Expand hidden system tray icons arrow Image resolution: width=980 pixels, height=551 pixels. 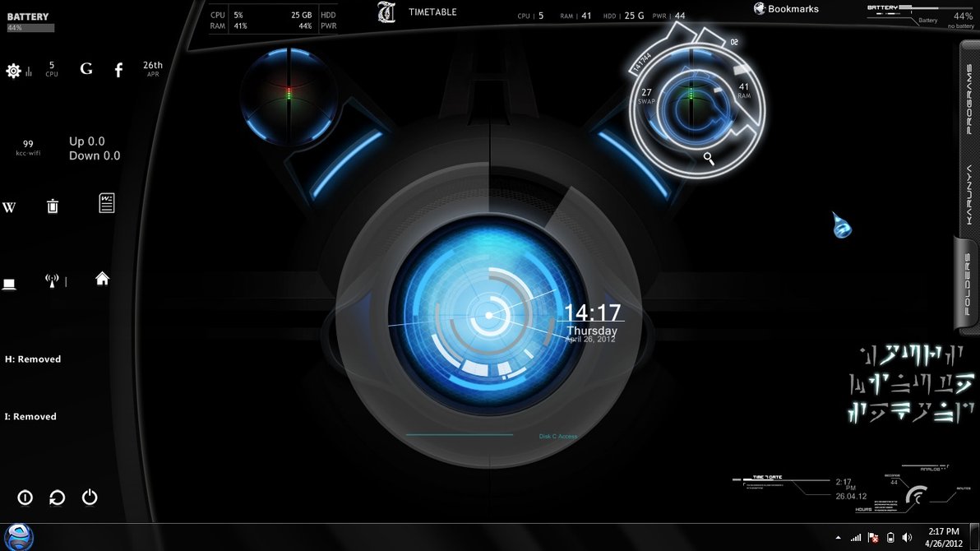(x=837, y=538)
